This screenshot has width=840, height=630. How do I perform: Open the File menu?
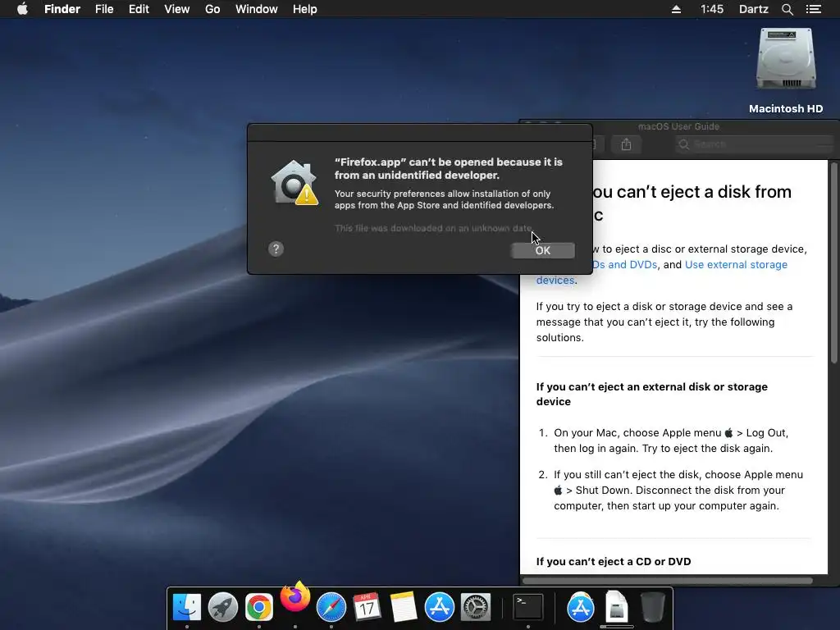tap(104, 9)
